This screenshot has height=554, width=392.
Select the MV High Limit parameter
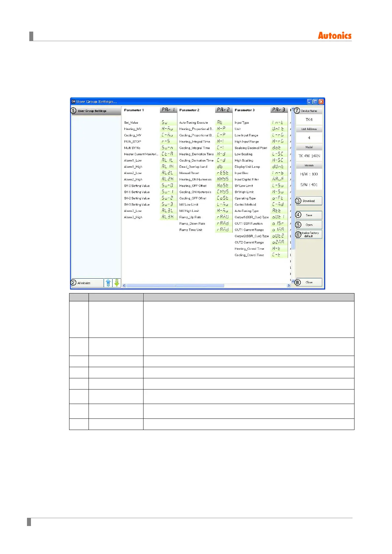click(189, 211)
